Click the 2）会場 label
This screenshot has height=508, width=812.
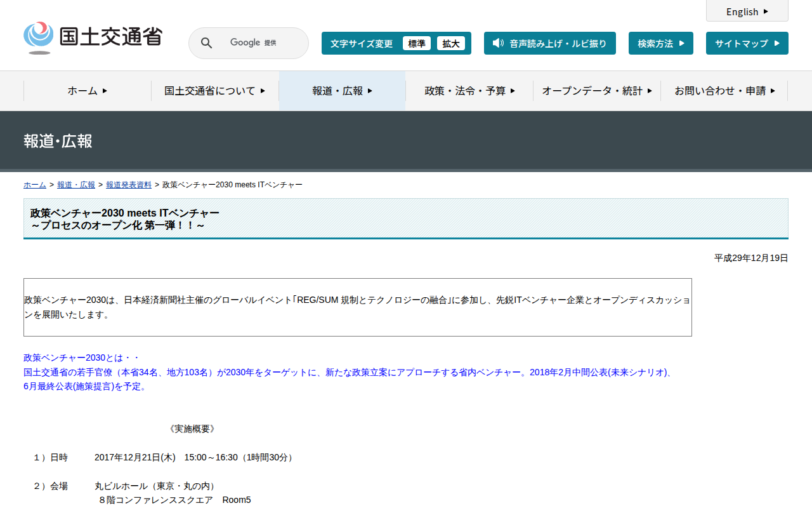coord(50,486)
